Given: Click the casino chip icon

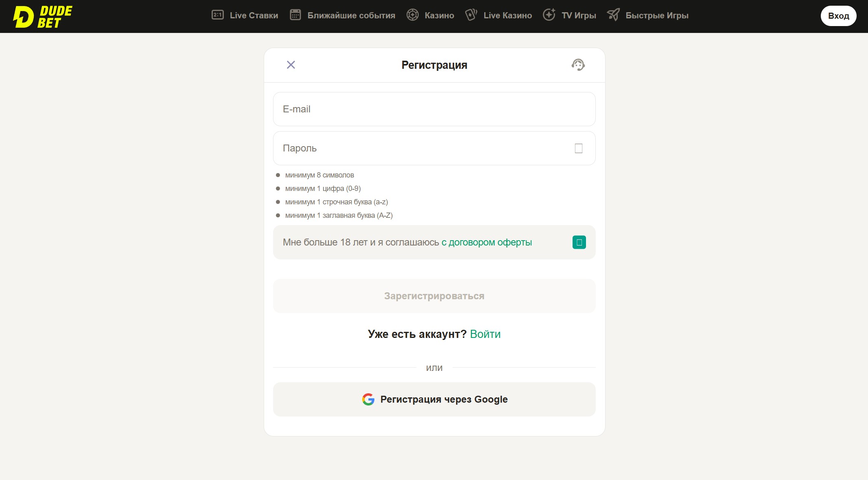Looking at the screenshot, I should point(412,15).
